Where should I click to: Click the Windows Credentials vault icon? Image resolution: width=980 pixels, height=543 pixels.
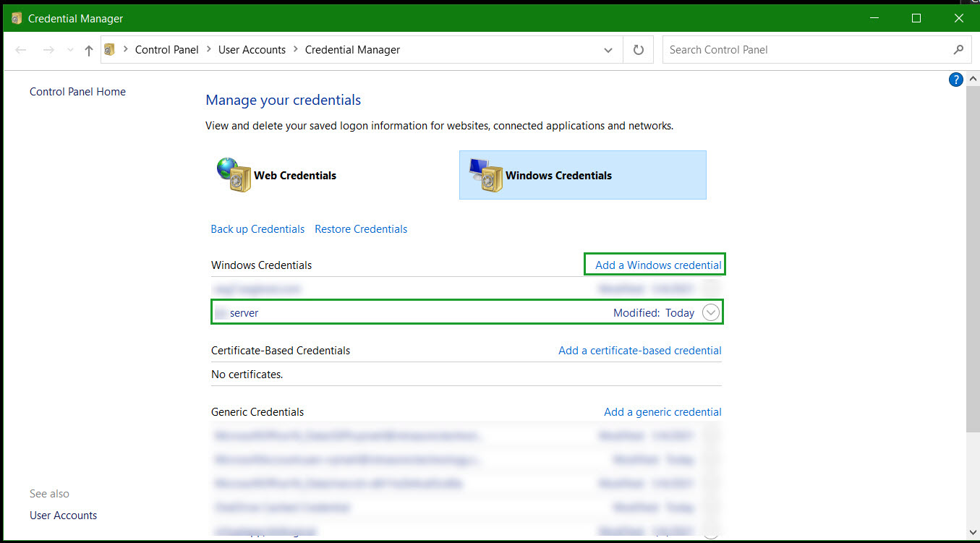tap(486, 176)
